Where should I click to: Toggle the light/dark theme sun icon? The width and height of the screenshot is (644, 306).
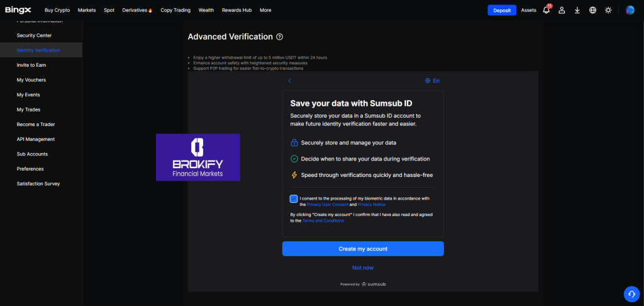tap(608, 10)
